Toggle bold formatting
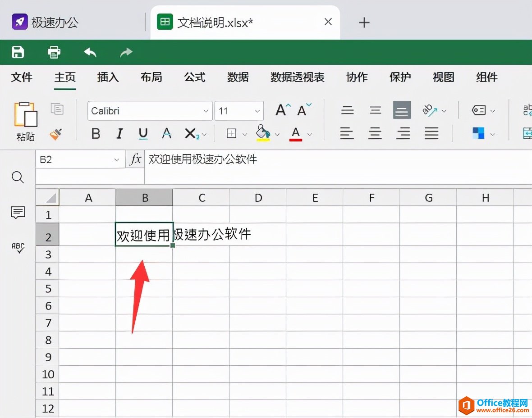532x418 pixels. pyautogui.click(x=96, y=134)
